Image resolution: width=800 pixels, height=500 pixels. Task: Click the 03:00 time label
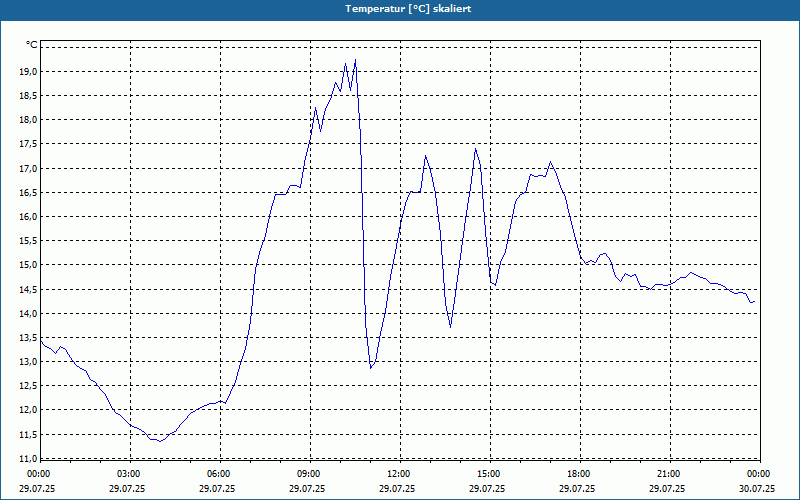(128, 474)
